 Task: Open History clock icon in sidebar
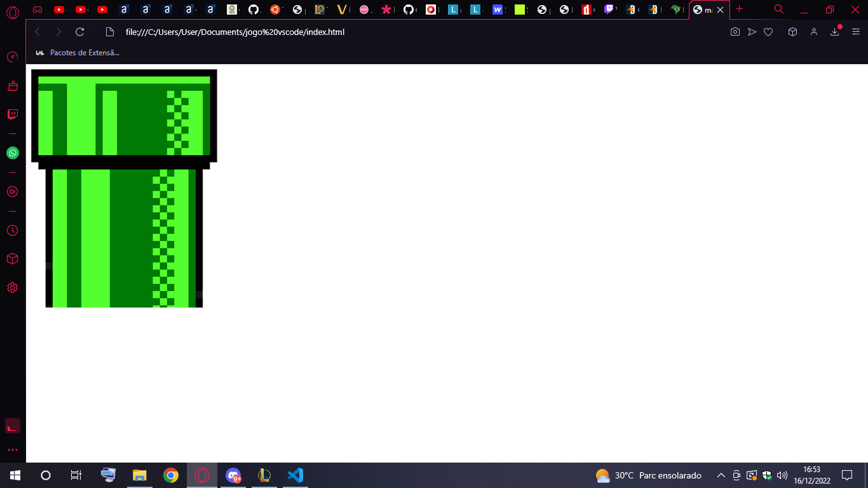12,230
